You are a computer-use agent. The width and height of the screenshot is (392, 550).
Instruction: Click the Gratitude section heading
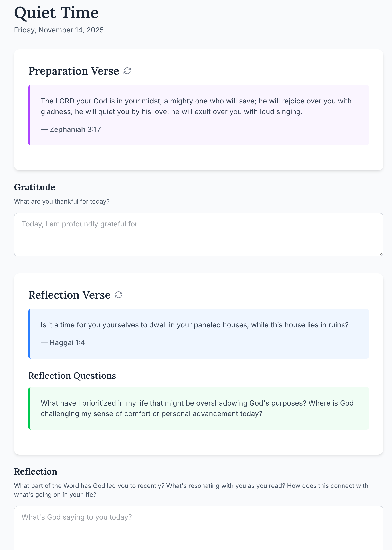[35, 187]
